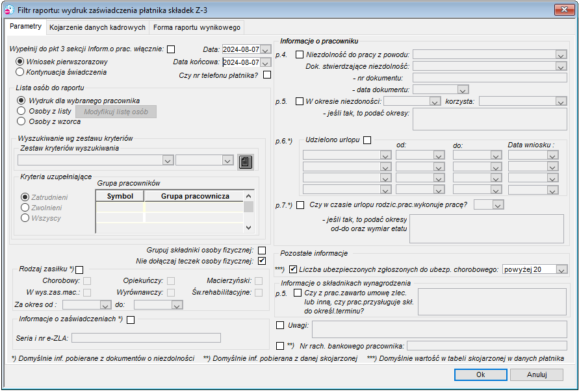Viewport: 579px width, 392px height.
Task: Expand p.7 rodzic wykonuje pracę dropdown
Action: click(498, 204)
